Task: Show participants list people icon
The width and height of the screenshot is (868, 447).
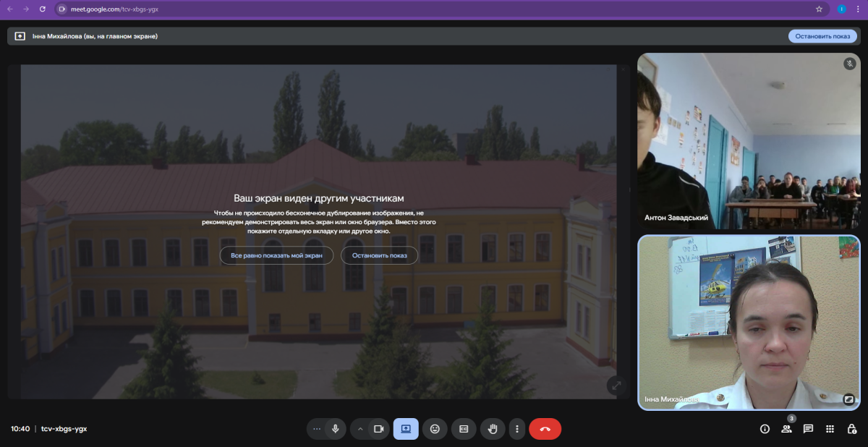Action: pos(786,429)
